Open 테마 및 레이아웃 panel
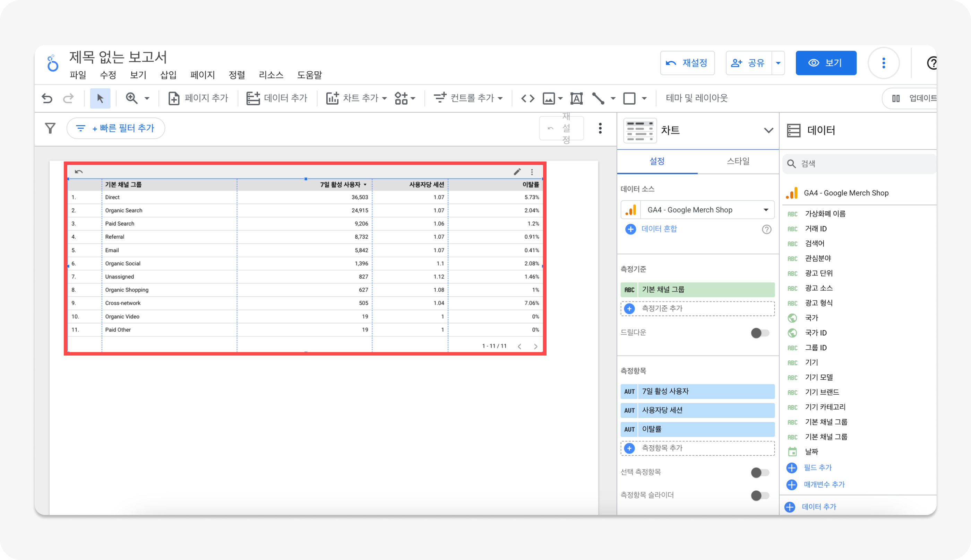The width and height of the screenshot is (971, 560). (697, 98)
